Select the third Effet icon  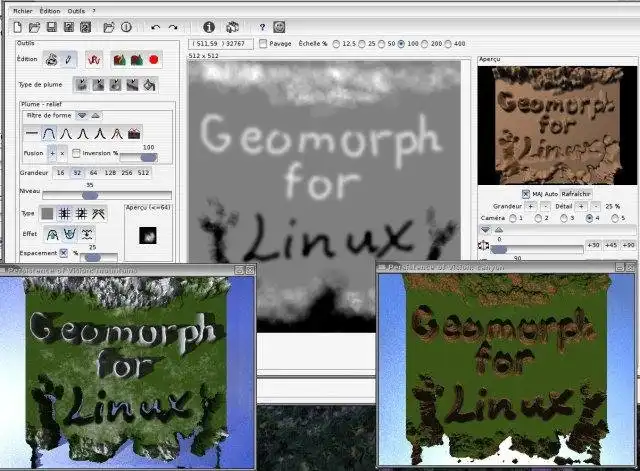pyautogui.click(x=87, y=234)
